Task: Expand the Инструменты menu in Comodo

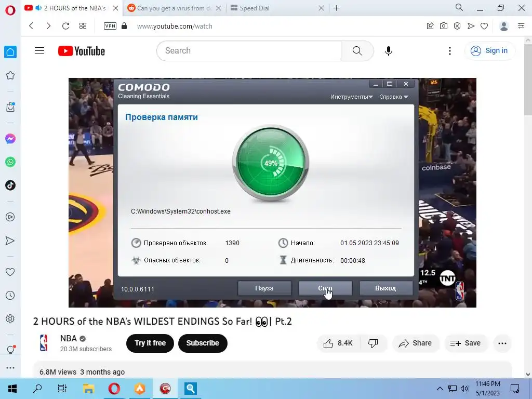Action: click(x=352, y=97)
